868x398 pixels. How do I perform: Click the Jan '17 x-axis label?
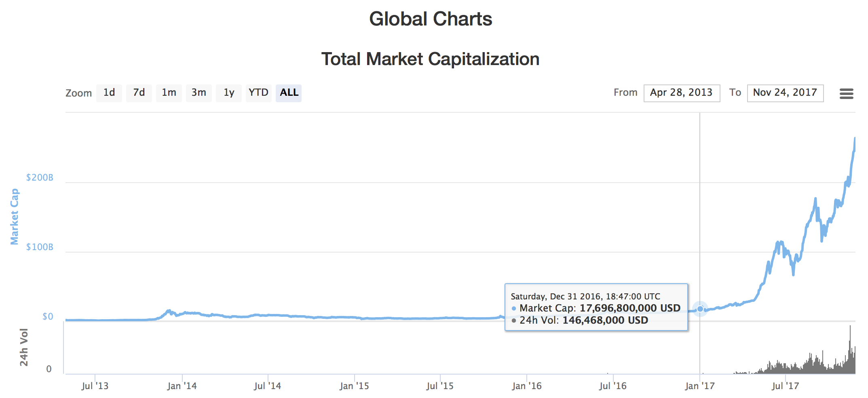click(x=700, y=386)
